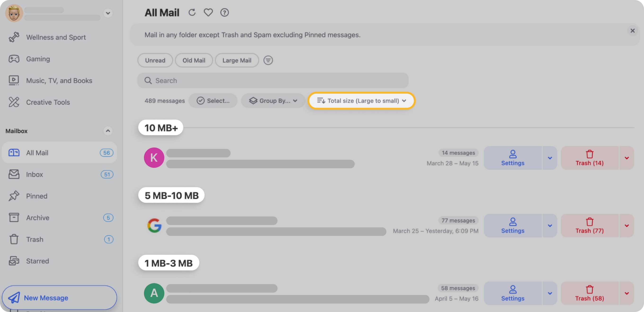Viewport: 644px width, 312px height.
Task: Open the Inbox folder
Action: point(34,174)
